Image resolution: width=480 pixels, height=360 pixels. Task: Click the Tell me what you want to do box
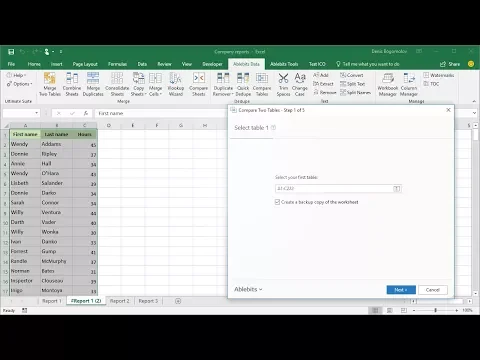point(367,64)
